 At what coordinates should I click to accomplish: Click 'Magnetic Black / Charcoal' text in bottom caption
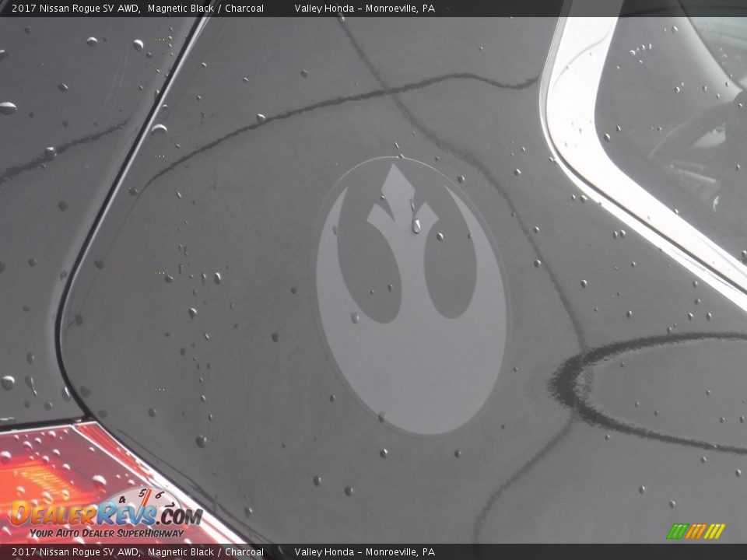point(205,552)
